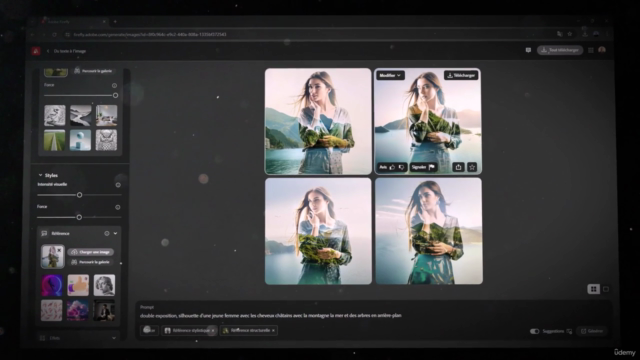This screenshot has height=360, width=640.
Task: Click the Tout télécharger button
Action: pyautogui.click(x=560, y=50)
